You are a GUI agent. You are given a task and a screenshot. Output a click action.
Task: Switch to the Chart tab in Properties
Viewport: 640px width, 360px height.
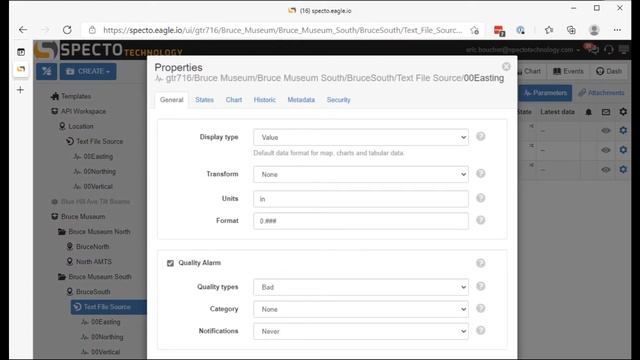point(234,100)
